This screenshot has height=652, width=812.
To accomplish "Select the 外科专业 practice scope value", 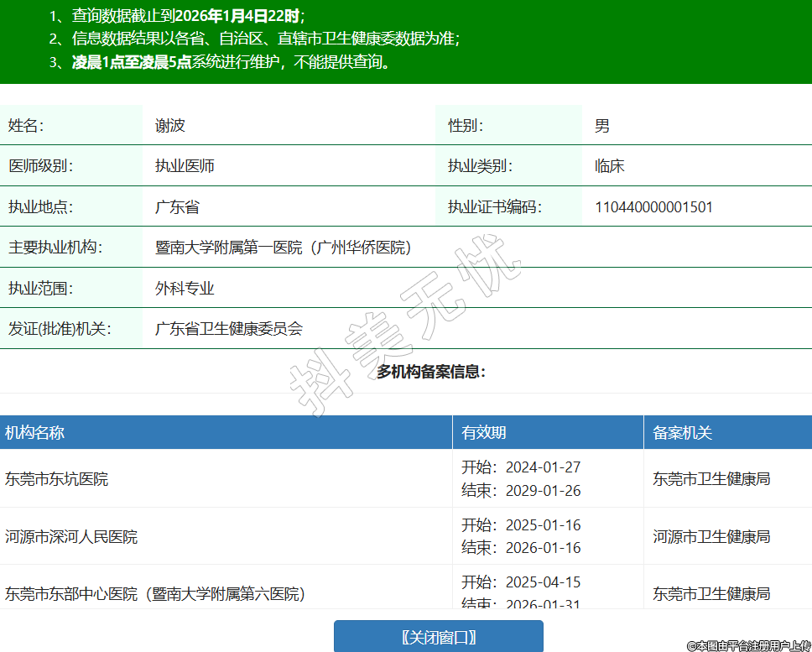I will 185,289.
